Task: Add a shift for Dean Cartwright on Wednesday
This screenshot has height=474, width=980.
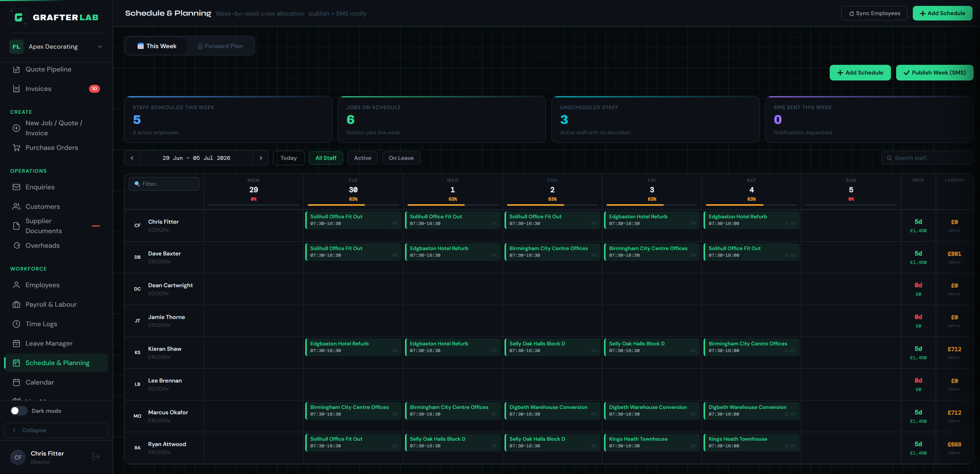Action: click(453, 290)
